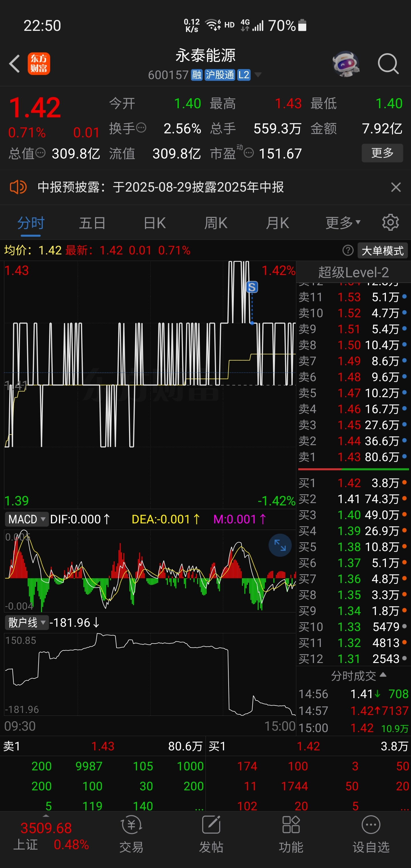This screenshot has width=411, height=868.
Task: Tap the 14:56 trade record
Action: tap(353, 694)
